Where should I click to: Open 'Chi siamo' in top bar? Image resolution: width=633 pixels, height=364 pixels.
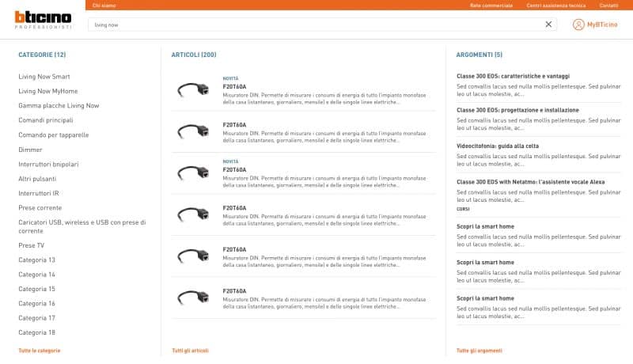[104, 6]
